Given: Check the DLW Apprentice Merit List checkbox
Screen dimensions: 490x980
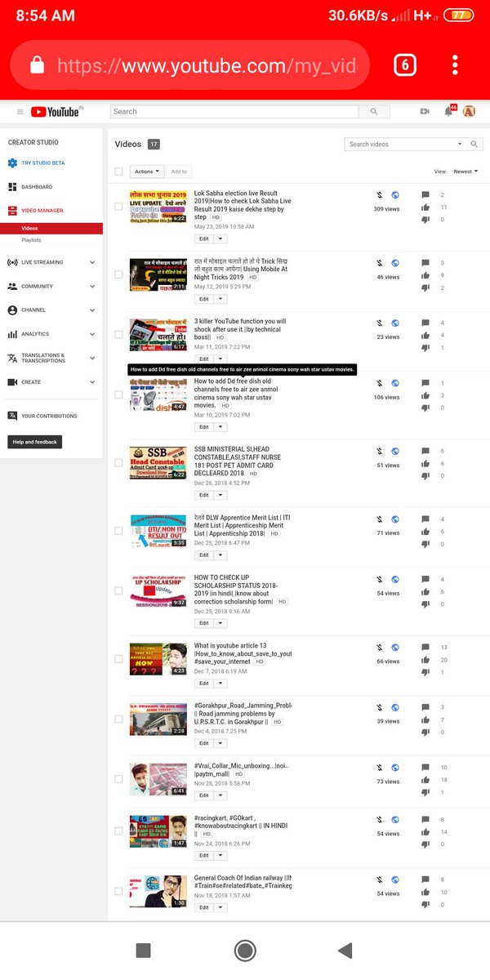Looking at the screenshot, I should click(118, 531).
